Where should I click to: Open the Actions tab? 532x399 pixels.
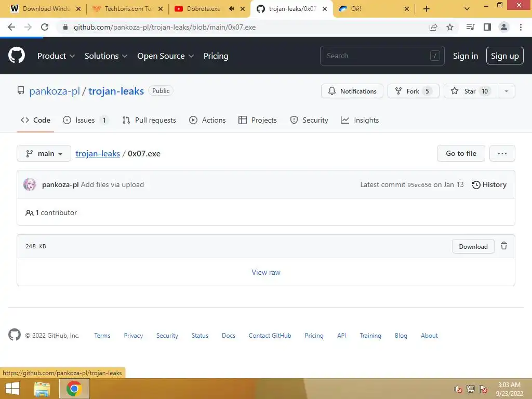tap(207, 120)
